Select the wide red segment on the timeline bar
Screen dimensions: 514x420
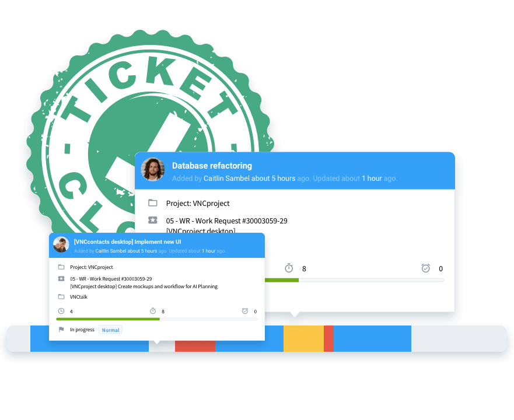[x=195, y=346]
